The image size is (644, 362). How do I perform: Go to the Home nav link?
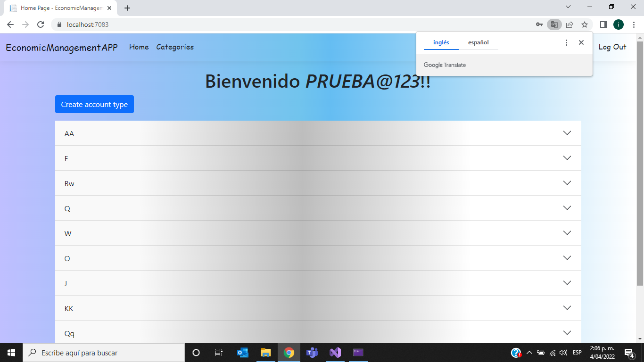click(139, 47)
